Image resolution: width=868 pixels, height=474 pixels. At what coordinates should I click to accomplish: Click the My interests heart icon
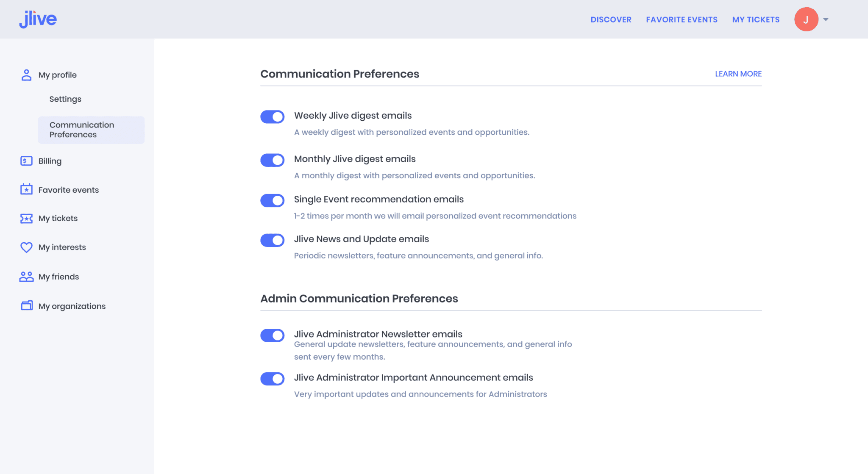[x=26, y=247]
